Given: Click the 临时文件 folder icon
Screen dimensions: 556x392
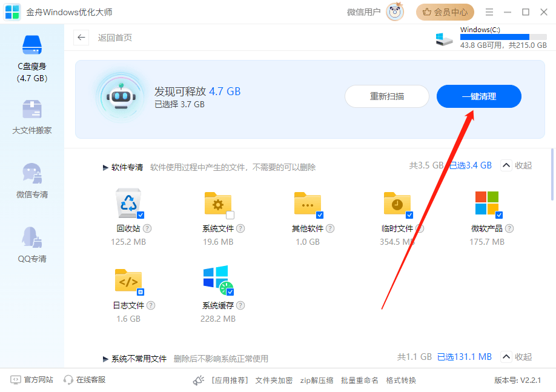Looking at the screenshot, I should pos(397,204).
